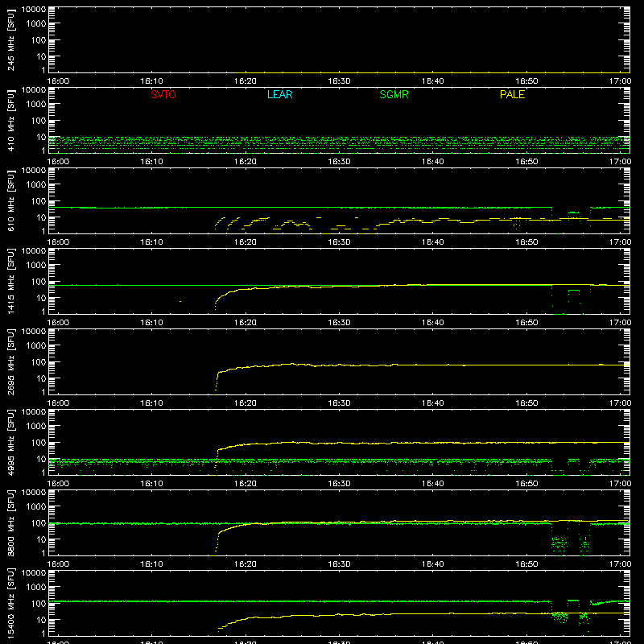The image size is (644, 644).
Task: Click the 10 tick label of the 1415 MHz panel
Action: 41,298
